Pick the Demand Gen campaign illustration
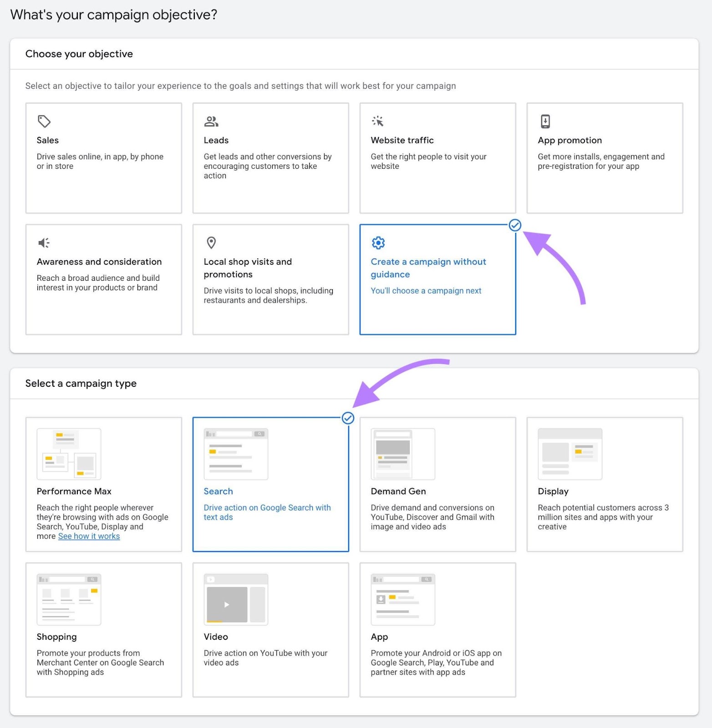Image resolution: width=712 pixels, height=728 pixels. click(403, 454)
